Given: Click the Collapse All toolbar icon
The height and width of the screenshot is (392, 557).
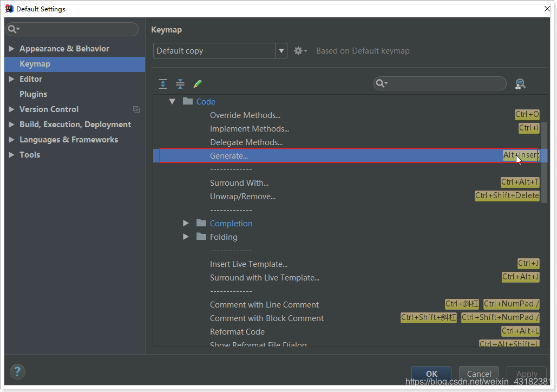Looking at the screenshot, I should point(180,84).
